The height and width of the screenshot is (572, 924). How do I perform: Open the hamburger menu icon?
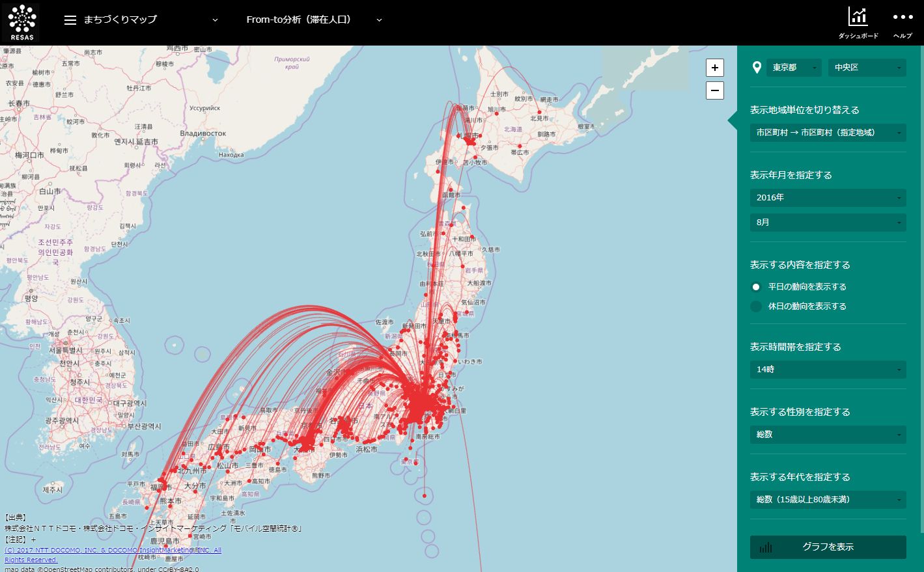pos(70,20)
